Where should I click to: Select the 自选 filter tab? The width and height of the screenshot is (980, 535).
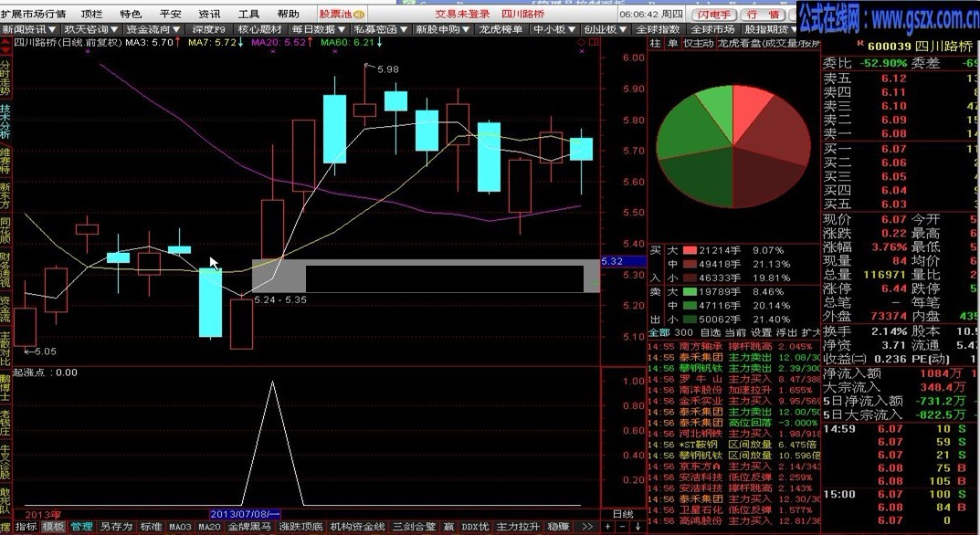pyautogui.click(x=710, y=332)
